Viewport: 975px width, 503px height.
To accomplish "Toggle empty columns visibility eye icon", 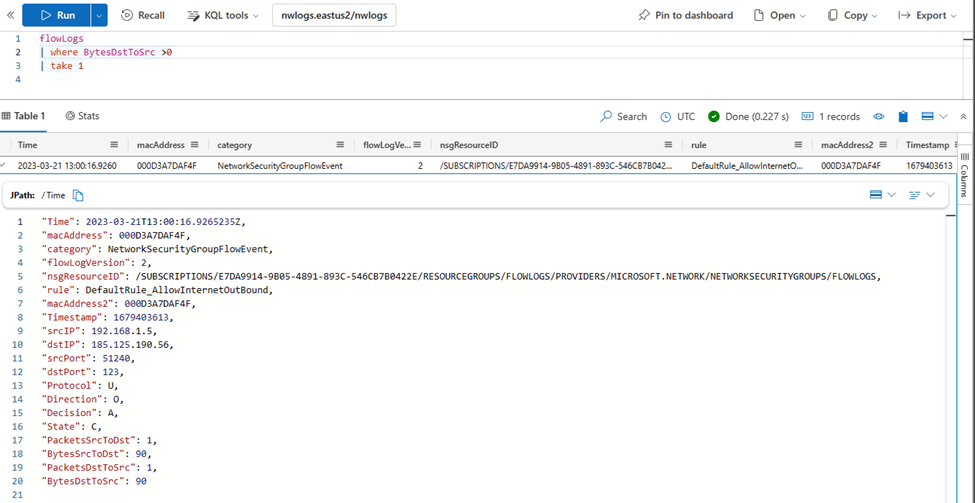I will tap(879, 116).
